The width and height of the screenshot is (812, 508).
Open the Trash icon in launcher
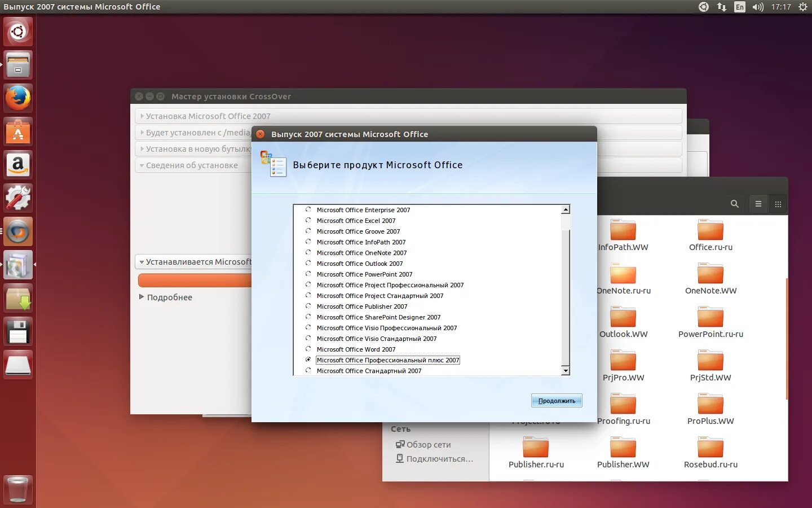tap(18, 489)
